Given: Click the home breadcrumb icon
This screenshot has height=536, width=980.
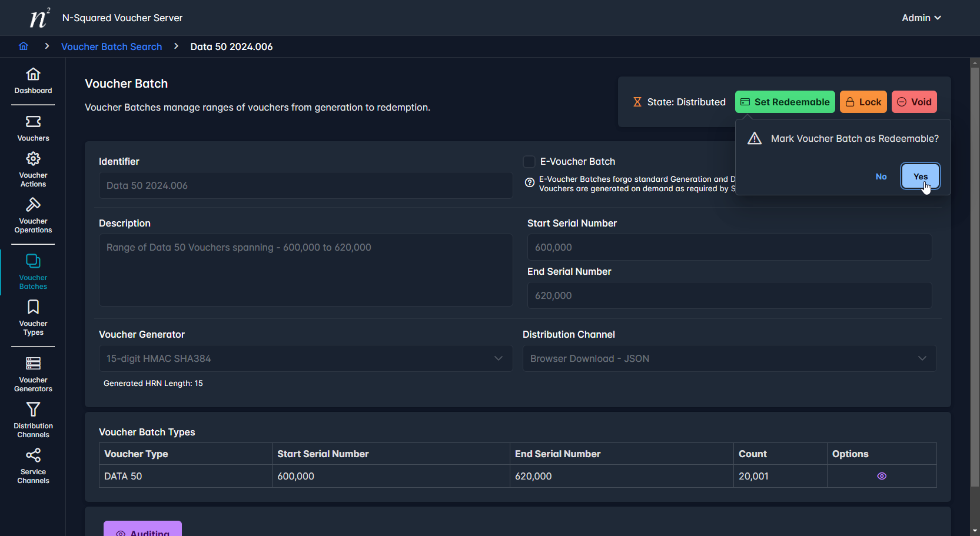Looking at the screenshot, I should pos(24,46).
